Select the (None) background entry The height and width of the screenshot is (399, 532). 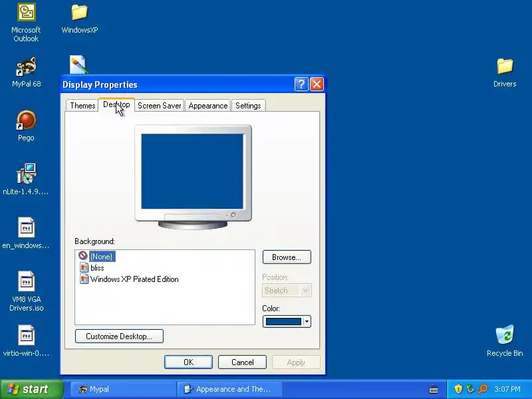(x=101, y=257)
